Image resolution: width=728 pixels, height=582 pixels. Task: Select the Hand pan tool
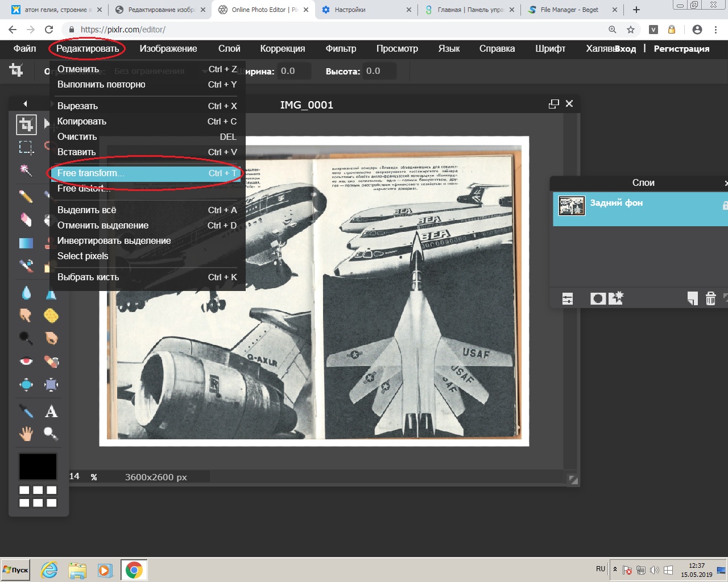(26, 434)
